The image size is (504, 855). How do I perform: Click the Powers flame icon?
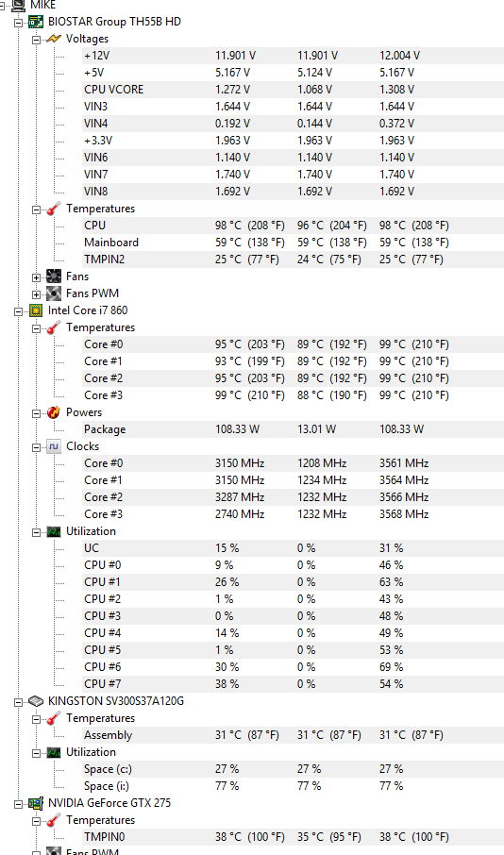(54, 412)
